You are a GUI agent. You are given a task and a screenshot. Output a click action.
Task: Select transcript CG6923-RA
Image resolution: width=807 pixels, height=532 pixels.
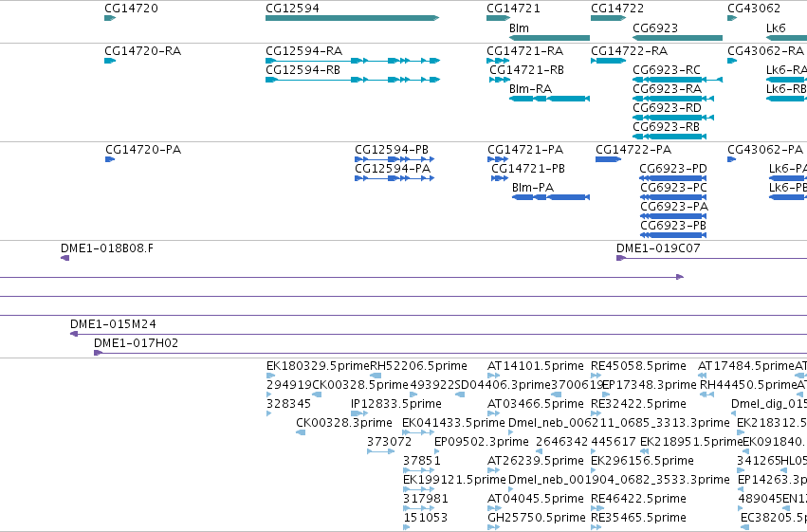click(x=673, y=99)
